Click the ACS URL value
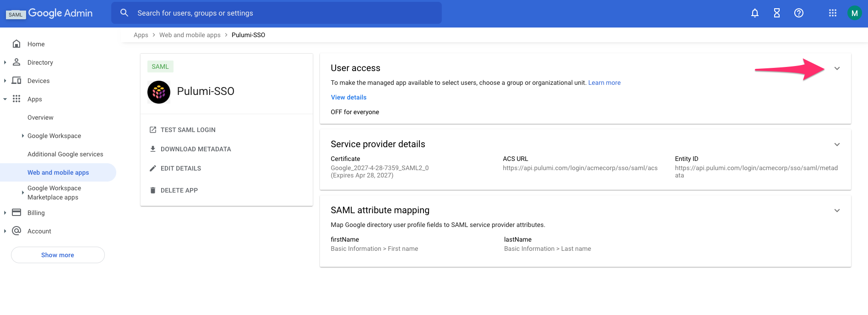The width and height of the screenshot is (868, 315). pos(580,168)
